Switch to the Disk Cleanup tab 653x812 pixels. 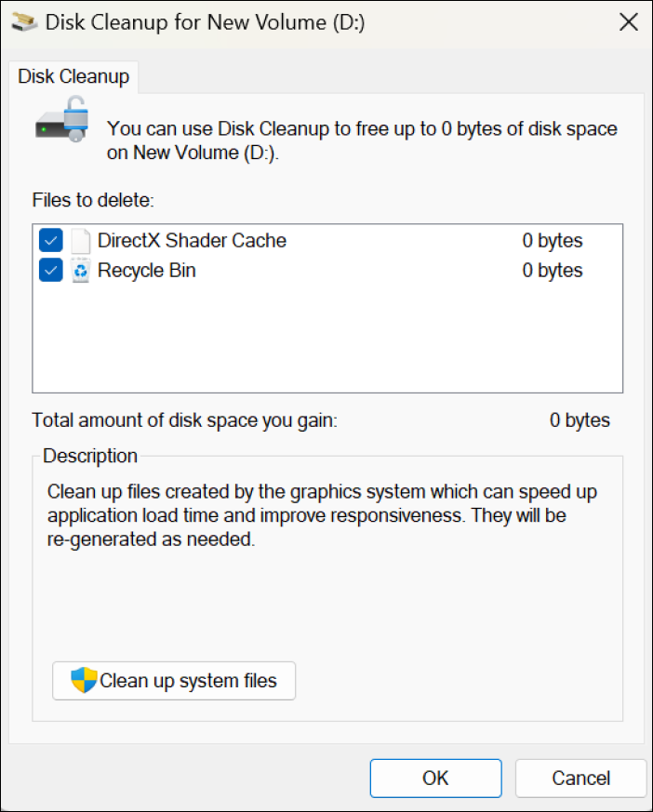tap(73, 77)
